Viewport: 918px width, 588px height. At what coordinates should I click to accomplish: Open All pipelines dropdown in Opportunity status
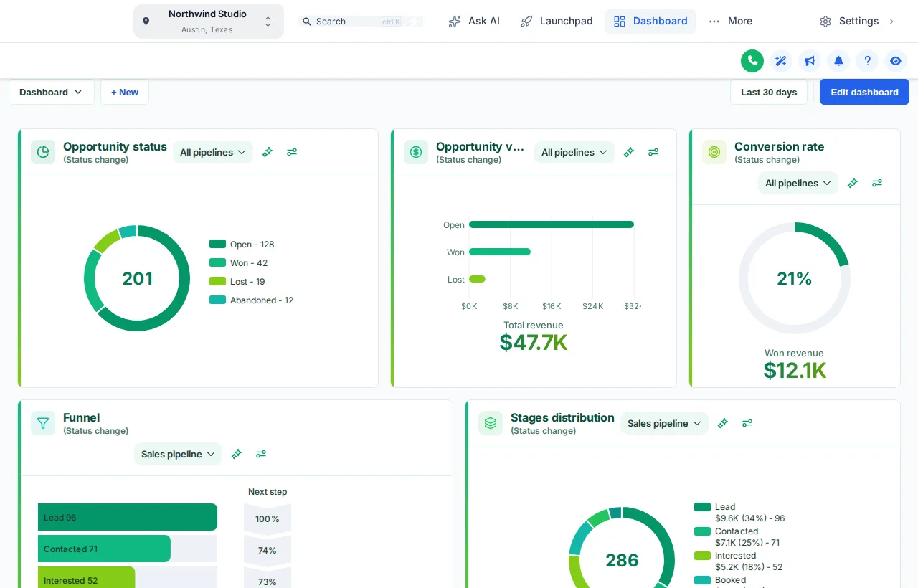pyautogui.click(x=213, y=152)
